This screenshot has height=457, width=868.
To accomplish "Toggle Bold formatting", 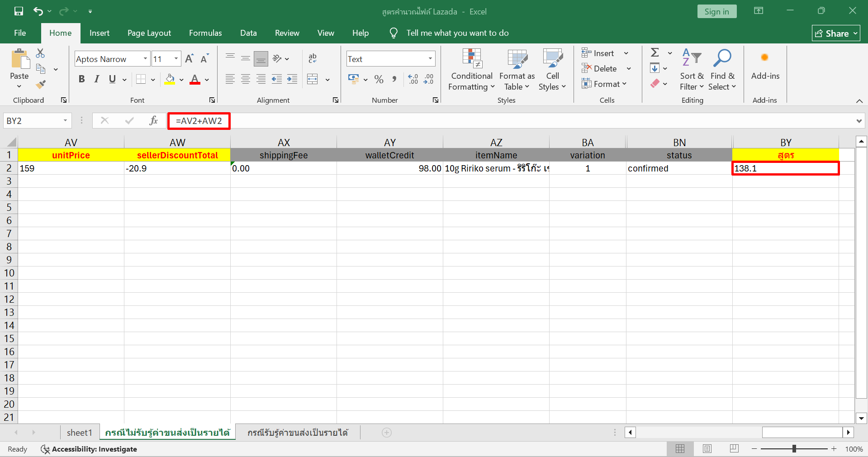I will coord(81,79).
